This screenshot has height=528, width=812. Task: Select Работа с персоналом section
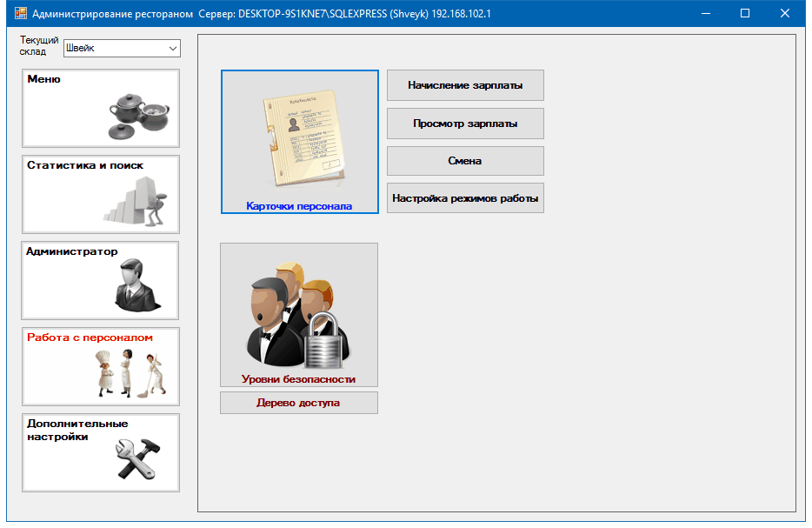pos(101,366)
